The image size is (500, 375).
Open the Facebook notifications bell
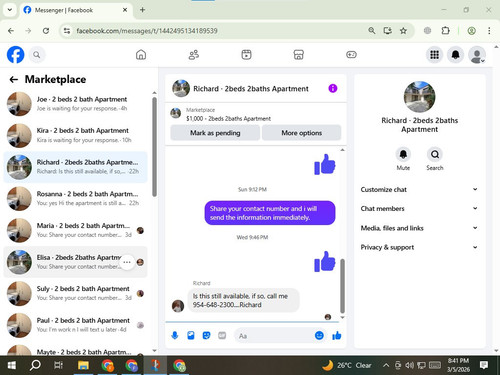click(456, 55)
